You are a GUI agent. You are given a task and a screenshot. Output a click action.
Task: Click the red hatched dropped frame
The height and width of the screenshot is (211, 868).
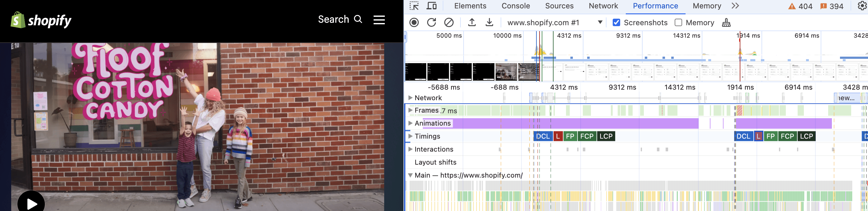[x=740, y=110]
